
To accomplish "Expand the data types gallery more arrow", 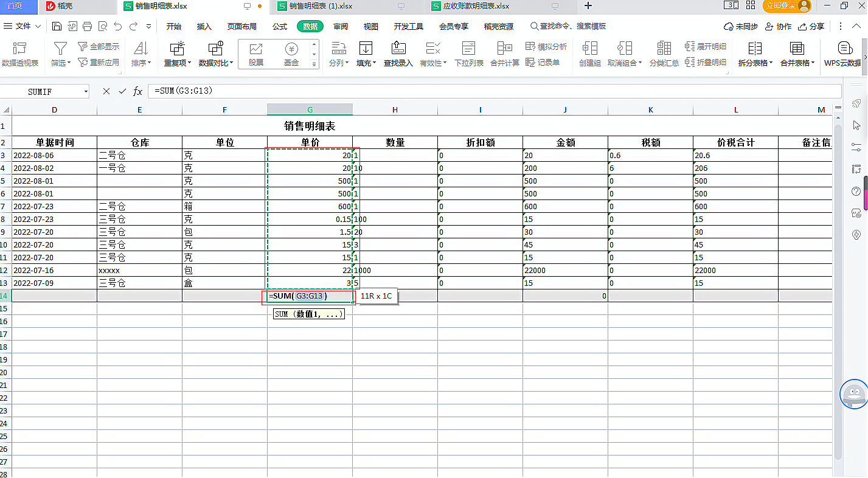I will 314,64.
